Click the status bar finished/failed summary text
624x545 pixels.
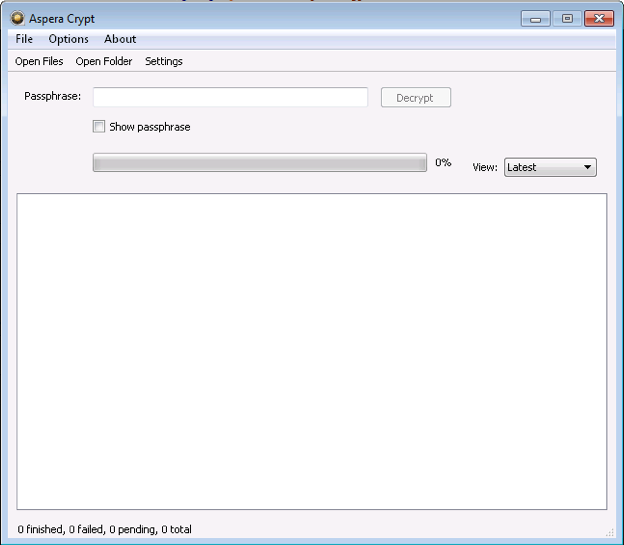click(105, 529)
